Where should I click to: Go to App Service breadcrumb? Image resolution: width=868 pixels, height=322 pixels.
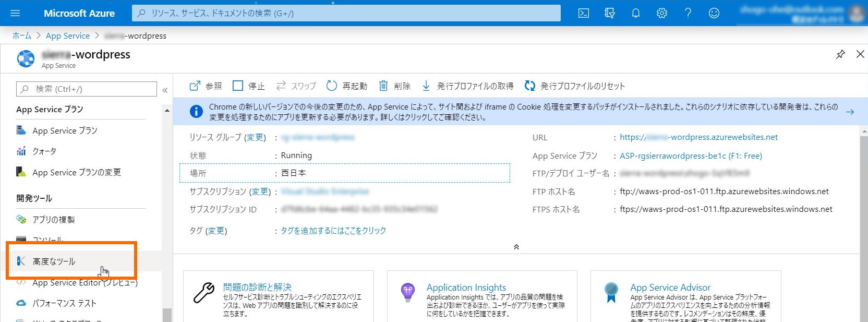pos(68,35)
